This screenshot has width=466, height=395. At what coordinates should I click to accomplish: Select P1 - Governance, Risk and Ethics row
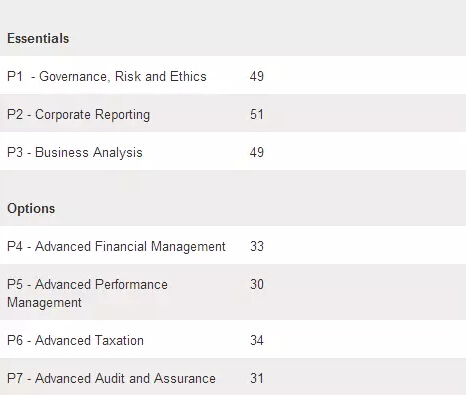coord(233,75)
